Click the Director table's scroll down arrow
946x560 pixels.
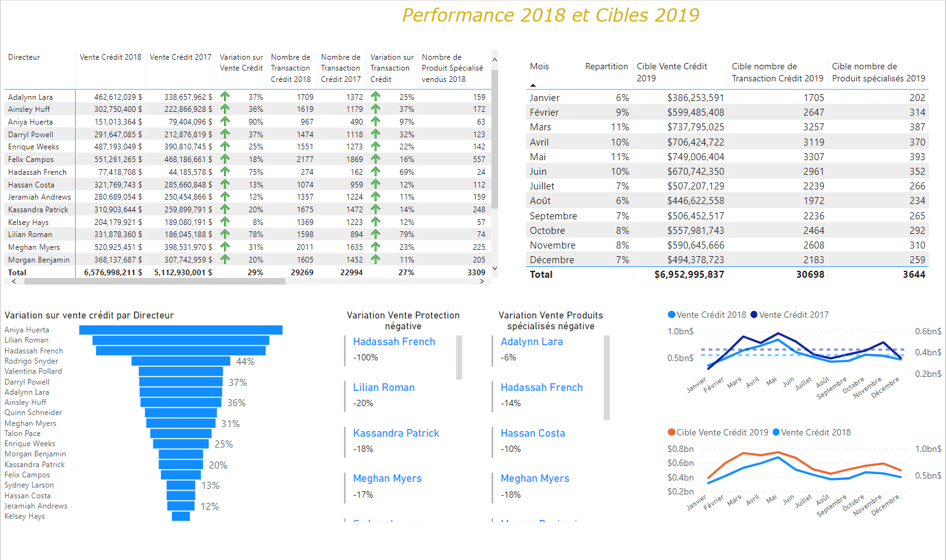[494, 270]
